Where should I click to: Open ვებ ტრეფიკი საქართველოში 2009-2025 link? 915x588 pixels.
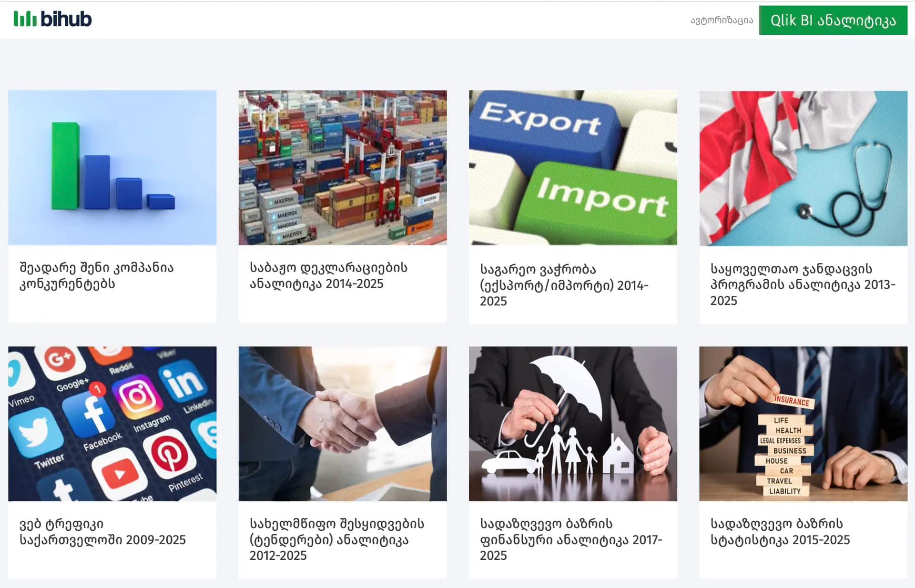click(x=102, y=532)
